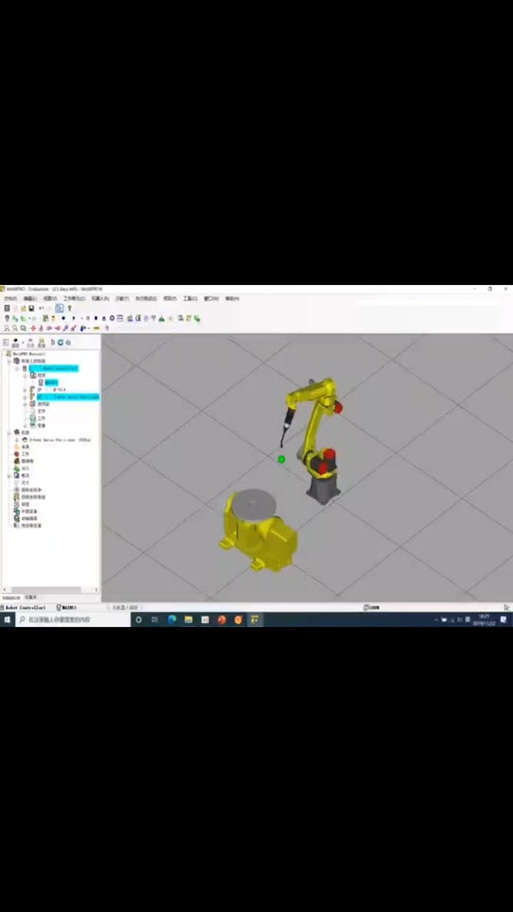Click Robot Controller1 in status bar

pyautogui.click(x=26, y=607)
